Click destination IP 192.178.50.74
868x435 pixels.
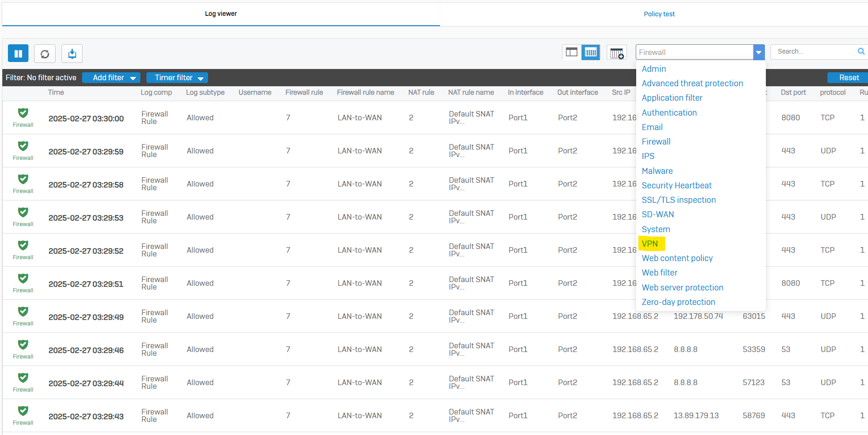[x=698, y=316]
